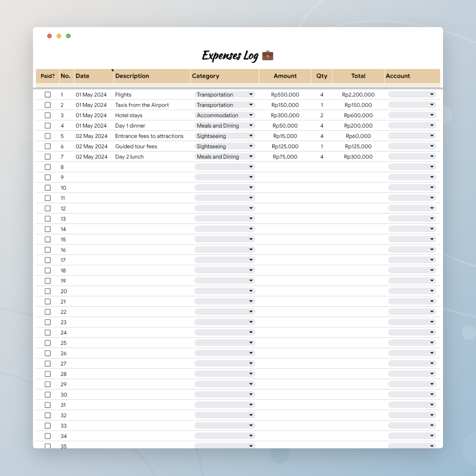Click the Expenses Log title
This screenshot has width=476, height=476.
[x=230, y=56]
